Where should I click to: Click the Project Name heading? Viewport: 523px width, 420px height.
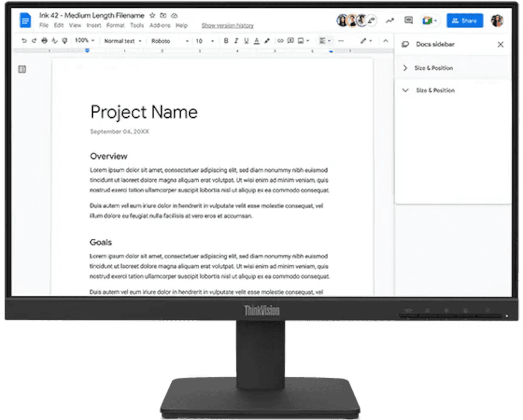coord(144,112)
